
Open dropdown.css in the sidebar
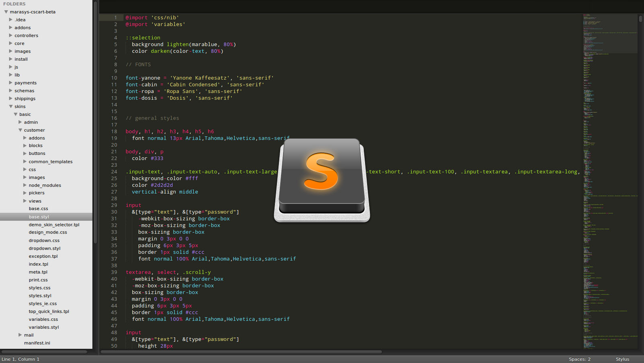point(44,240)
